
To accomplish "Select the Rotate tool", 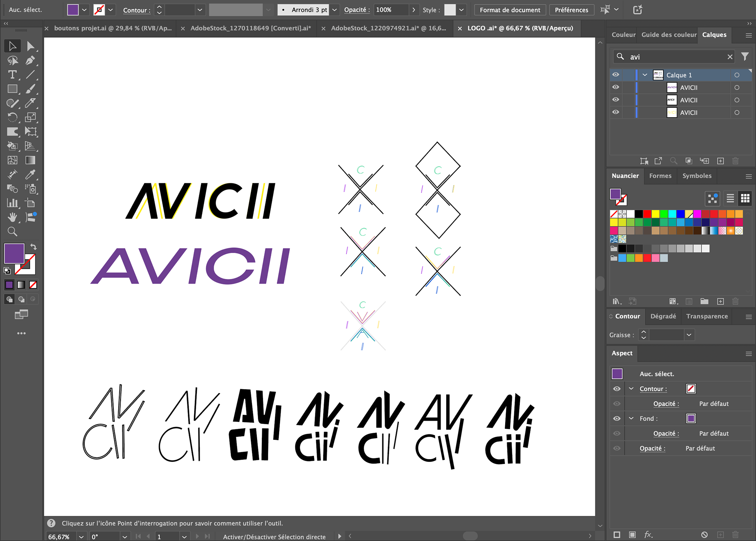I will point(12,117).
